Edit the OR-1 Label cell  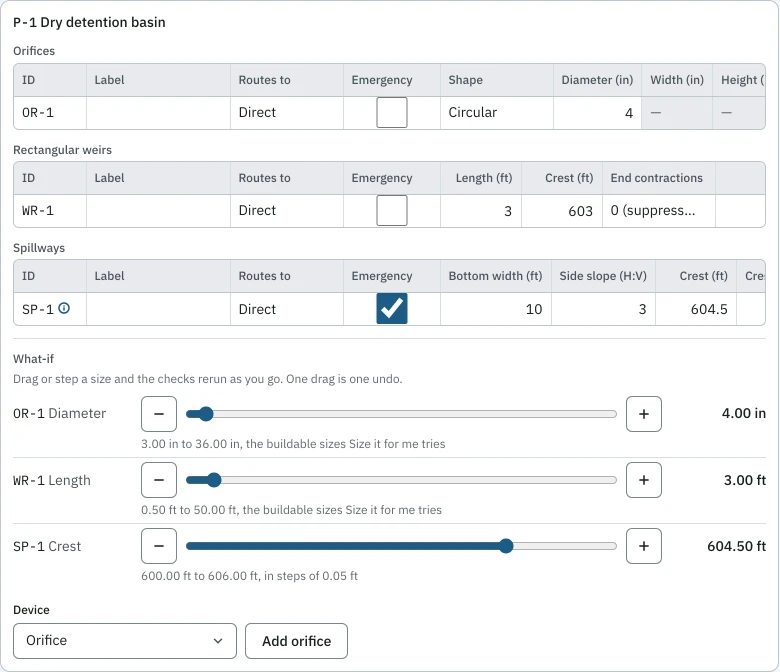pos(158,113)
